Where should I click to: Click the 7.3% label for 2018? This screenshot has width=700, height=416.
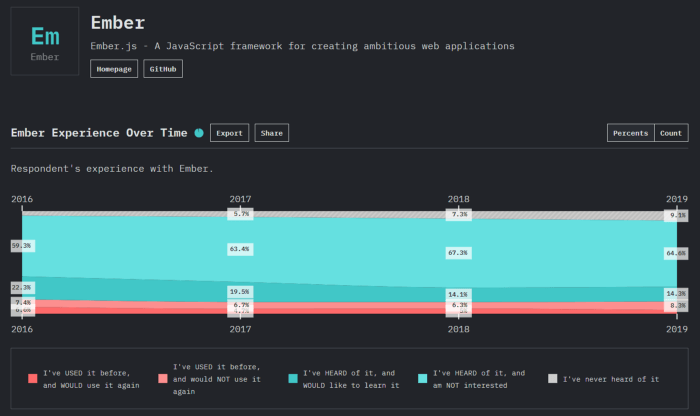[x=459, y=215]
